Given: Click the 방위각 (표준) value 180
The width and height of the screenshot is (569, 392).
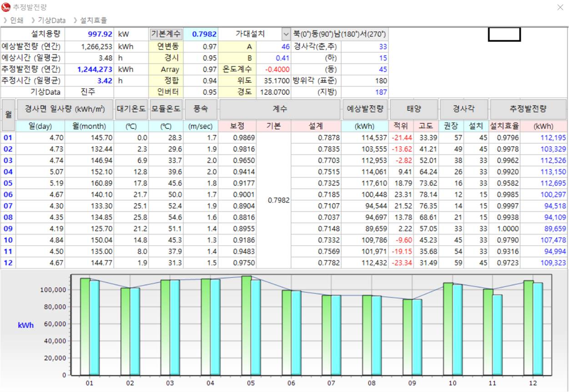Looking at the screenshot, I should pyautogui.click(x=365, y=81).
